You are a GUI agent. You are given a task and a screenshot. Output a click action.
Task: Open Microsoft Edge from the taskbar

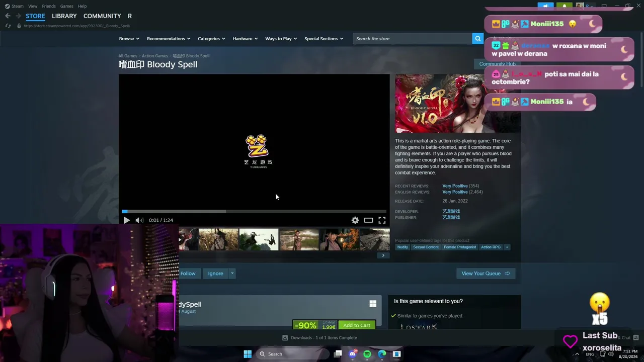point(382,354)
